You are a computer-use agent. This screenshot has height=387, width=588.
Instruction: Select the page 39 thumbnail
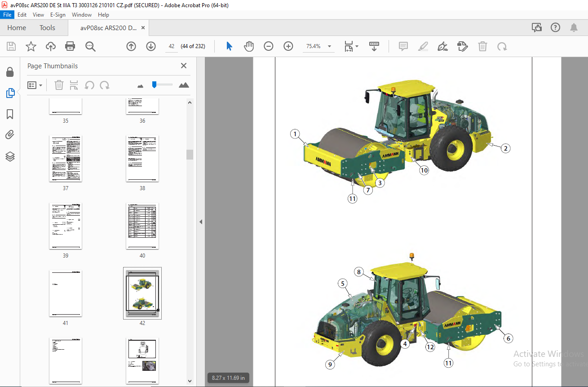click(66, 226)
